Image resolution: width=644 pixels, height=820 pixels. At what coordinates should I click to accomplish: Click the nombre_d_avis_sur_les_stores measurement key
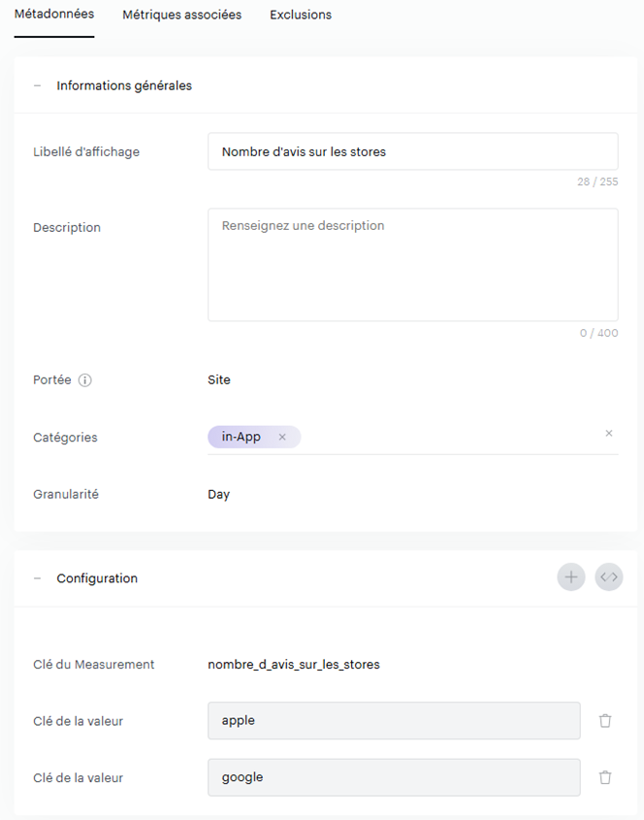(x=293, y=665)
